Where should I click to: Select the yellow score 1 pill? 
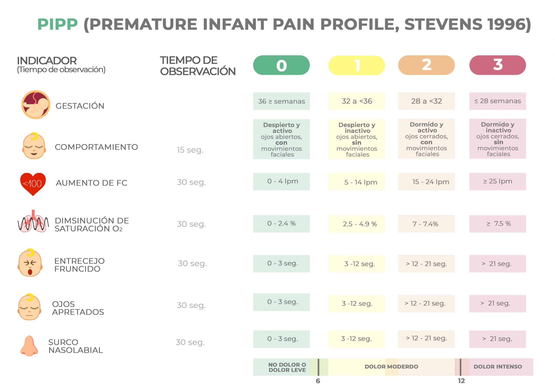click(x=356, y=65)
